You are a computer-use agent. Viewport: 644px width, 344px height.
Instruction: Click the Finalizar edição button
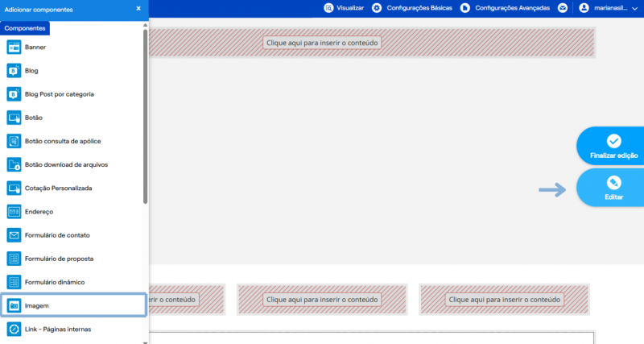(x=612, y=146)
